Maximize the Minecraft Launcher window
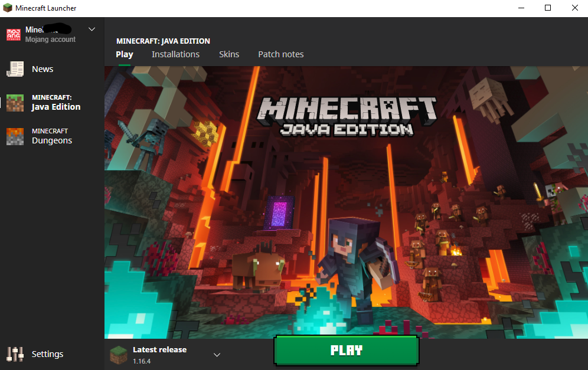Screen dimensions: 588x370 tap(548, 8)
